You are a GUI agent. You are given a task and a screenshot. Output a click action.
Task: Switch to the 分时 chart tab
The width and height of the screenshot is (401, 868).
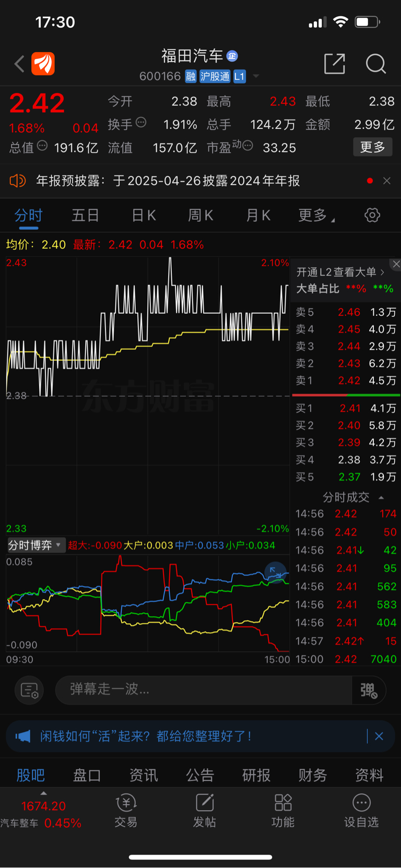(28, 215)
